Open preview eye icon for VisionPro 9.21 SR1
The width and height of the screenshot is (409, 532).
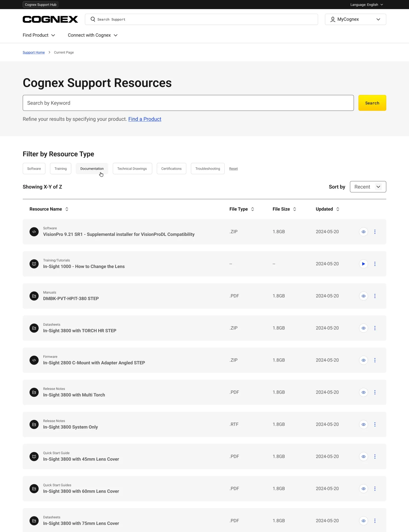(x=364, y=232)
